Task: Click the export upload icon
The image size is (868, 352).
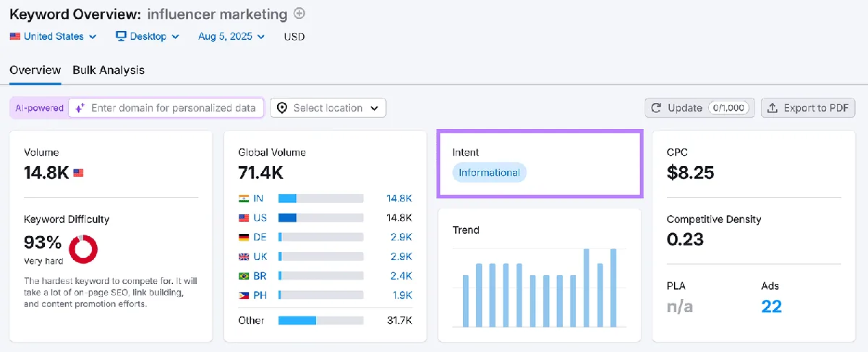Action: coord(773,108)
